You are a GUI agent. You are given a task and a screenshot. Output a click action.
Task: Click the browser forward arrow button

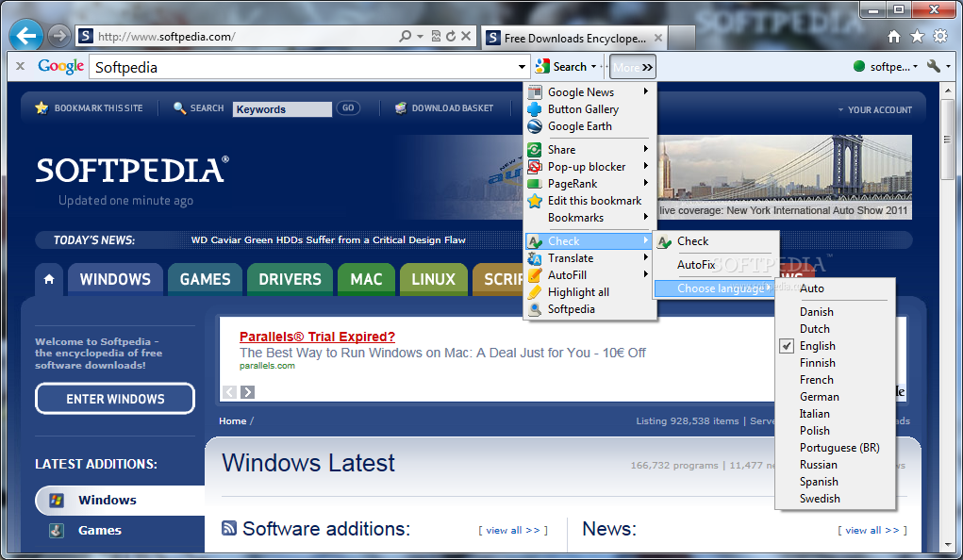pos(59,36)
